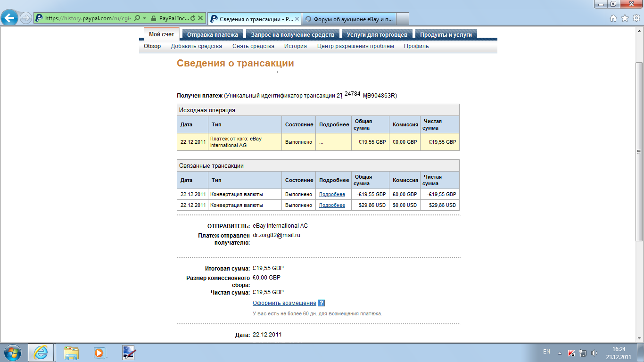
Task: Open Windows Media Player taskbar icon
Action: click(99, 353)
